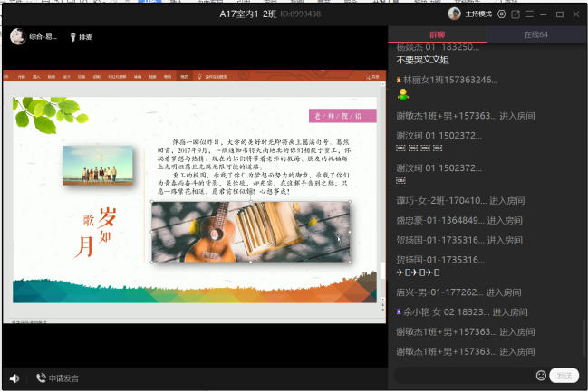Click the chat message input field

[462, 375]
